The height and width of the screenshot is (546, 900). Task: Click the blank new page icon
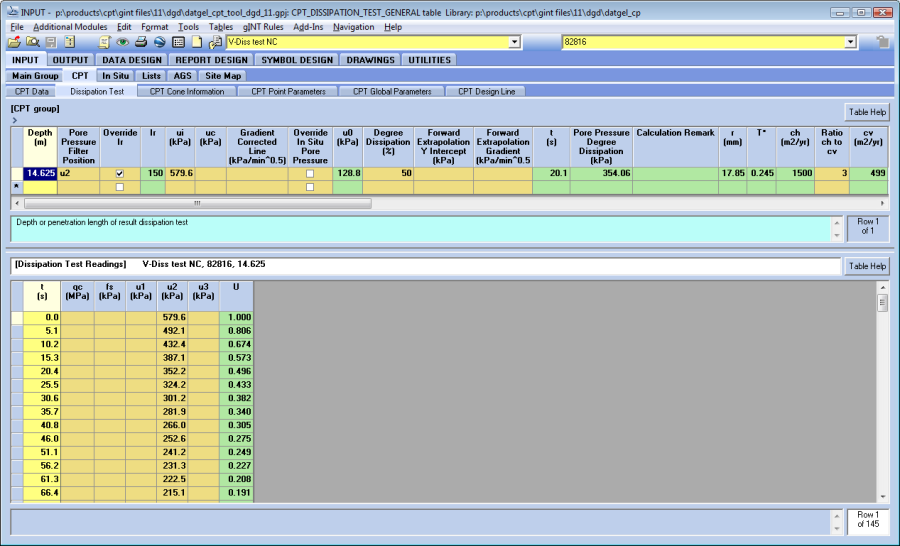(197, 42)
